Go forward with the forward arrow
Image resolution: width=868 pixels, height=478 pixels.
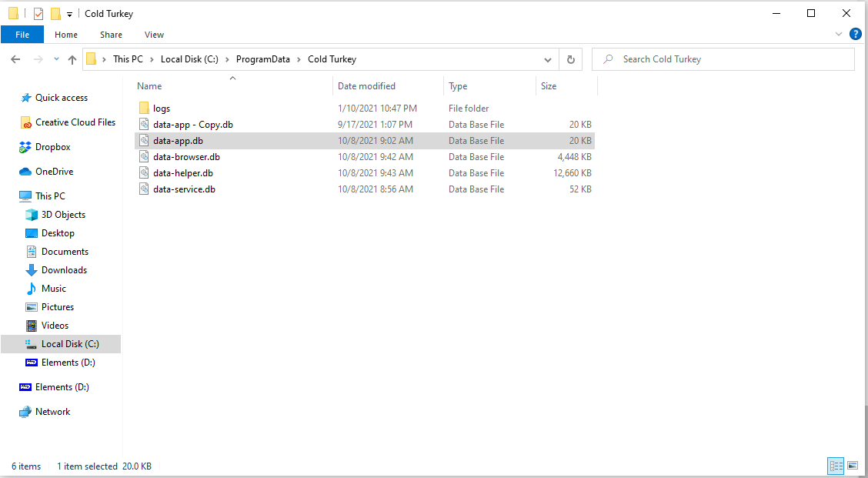tap(38, 59)
